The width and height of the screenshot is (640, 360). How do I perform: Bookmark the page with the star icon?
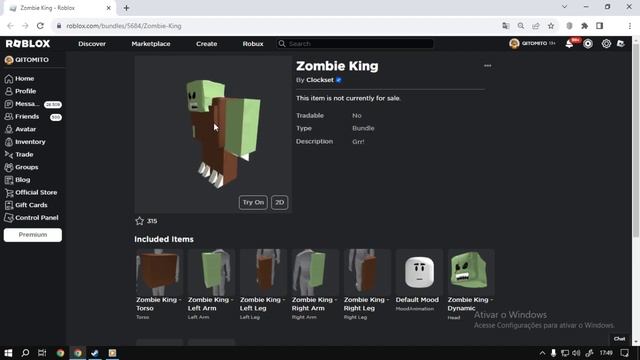[x=551, y=26]
